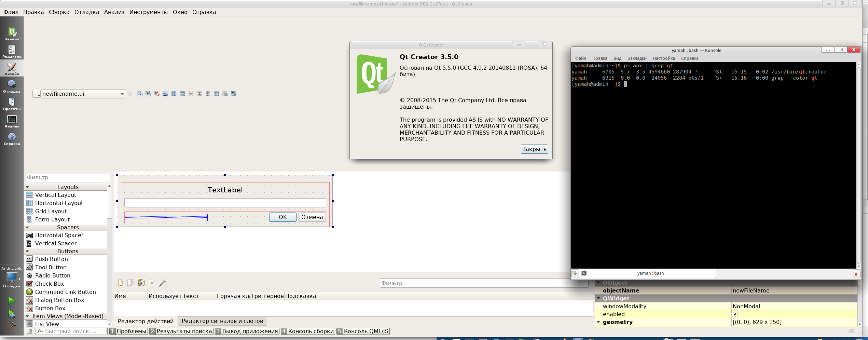Select the Дизайн mode in sidebar

(12, 68)
